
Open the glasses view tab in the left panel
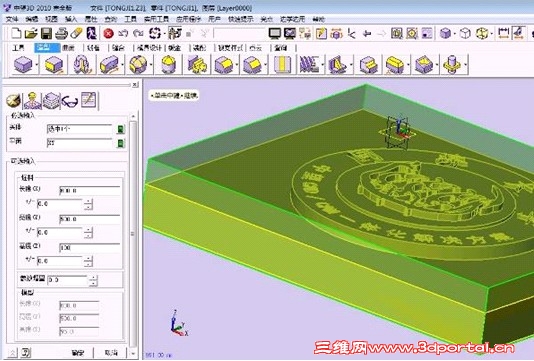70,101
